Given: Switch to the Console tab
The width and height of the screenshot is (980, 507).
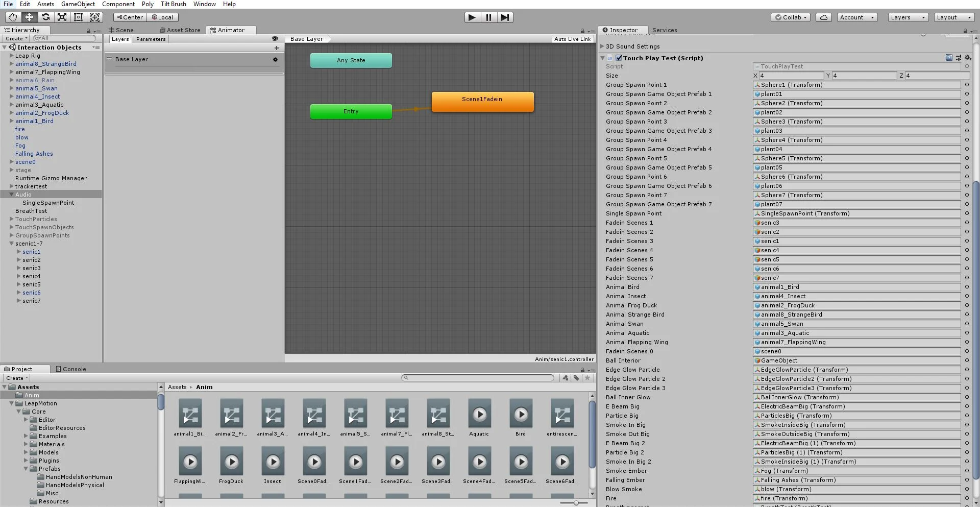Looking at the screenshot, I should [x=71, y=369].
